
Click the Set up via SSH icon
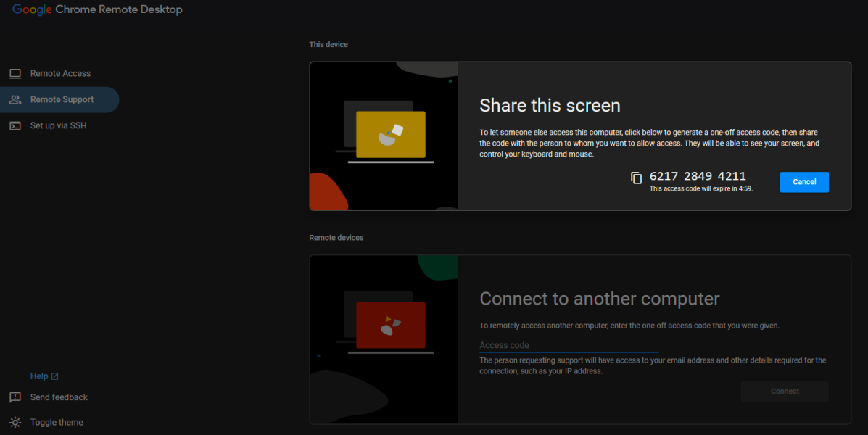pyautogui.click(x=15, y=125)
